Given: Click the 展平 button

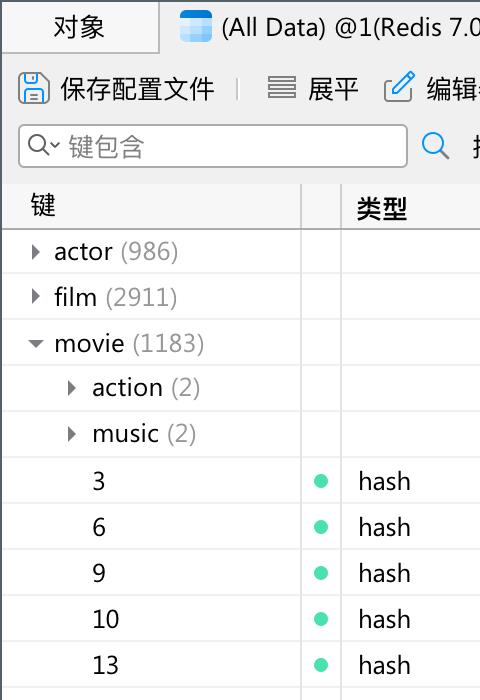Looking at the screenshot, I should (313, 88).
